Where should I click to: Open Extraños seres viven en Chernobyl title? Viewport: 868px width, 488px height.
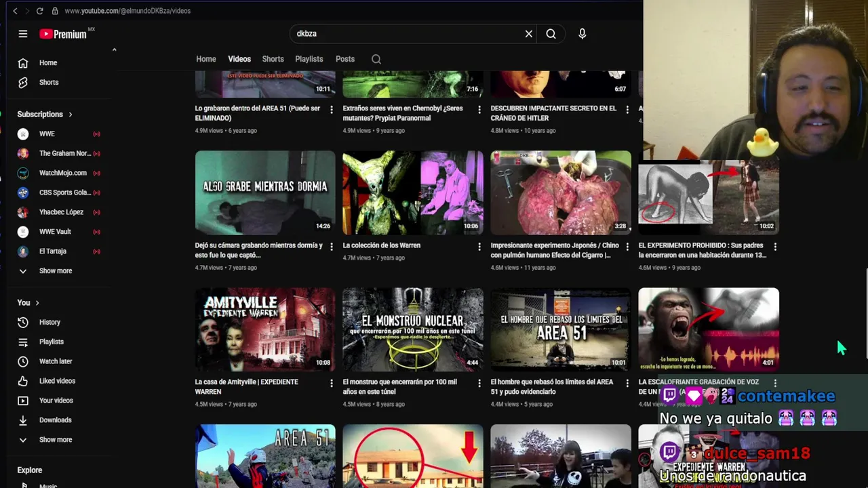click(403, 113)
